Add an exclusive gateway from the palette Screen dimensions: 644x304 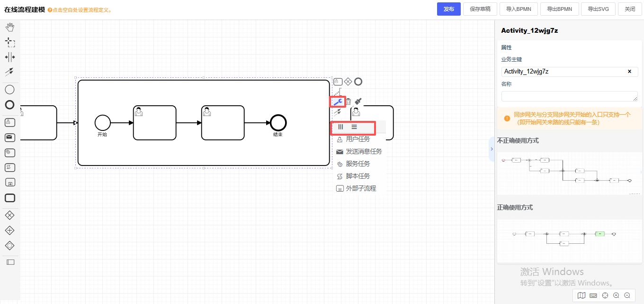9,215
